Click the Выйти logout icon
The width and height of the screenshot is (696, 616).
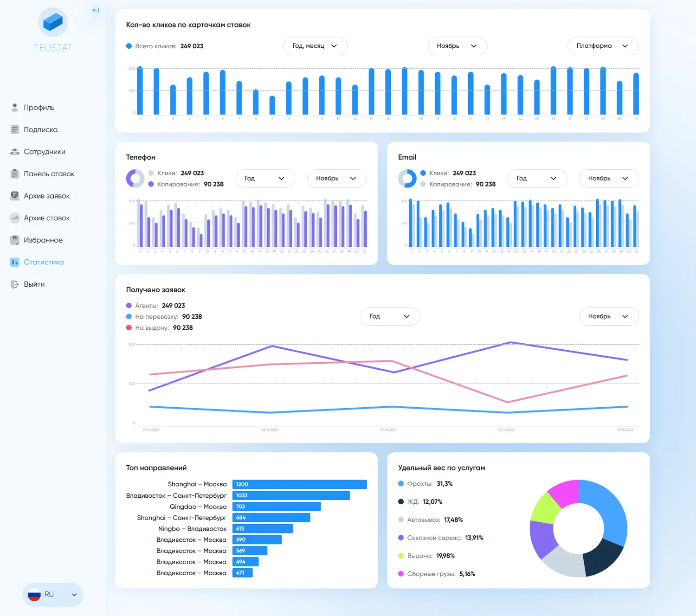(15, 284)
